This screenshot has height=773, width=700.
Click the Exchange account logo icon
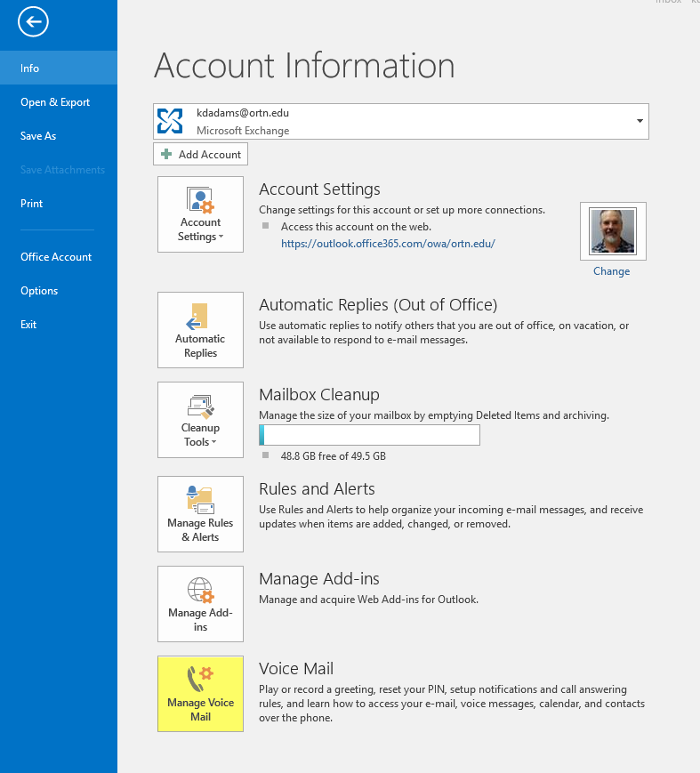pos(170,121)
